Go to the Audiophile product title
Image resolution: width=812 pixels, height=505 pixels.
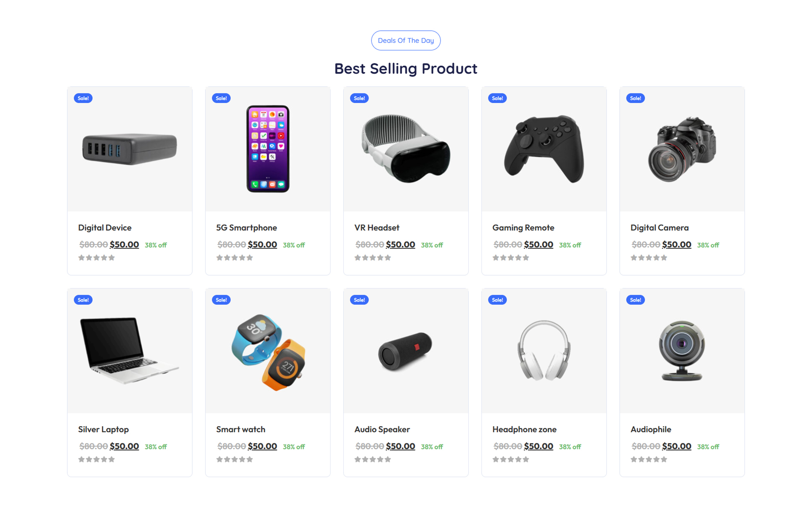(x=650, y=429)
